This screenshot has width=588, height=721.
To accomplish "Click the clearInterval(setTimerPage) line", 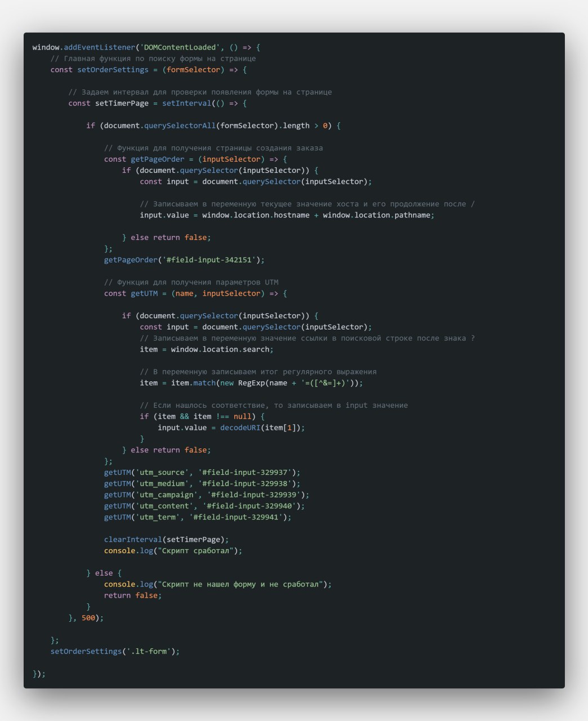I will point(167,539).
